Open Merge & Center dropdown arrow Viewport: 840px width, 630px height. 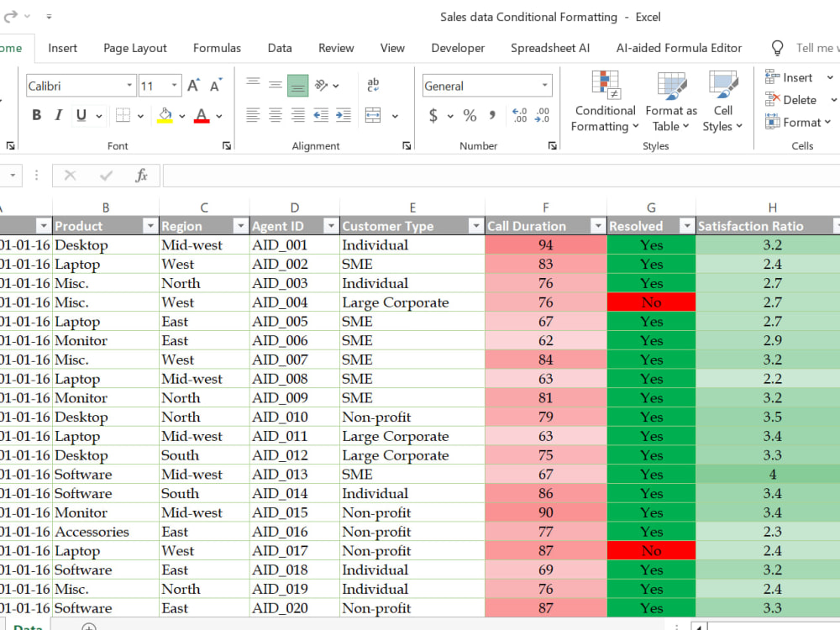[395, 116]
